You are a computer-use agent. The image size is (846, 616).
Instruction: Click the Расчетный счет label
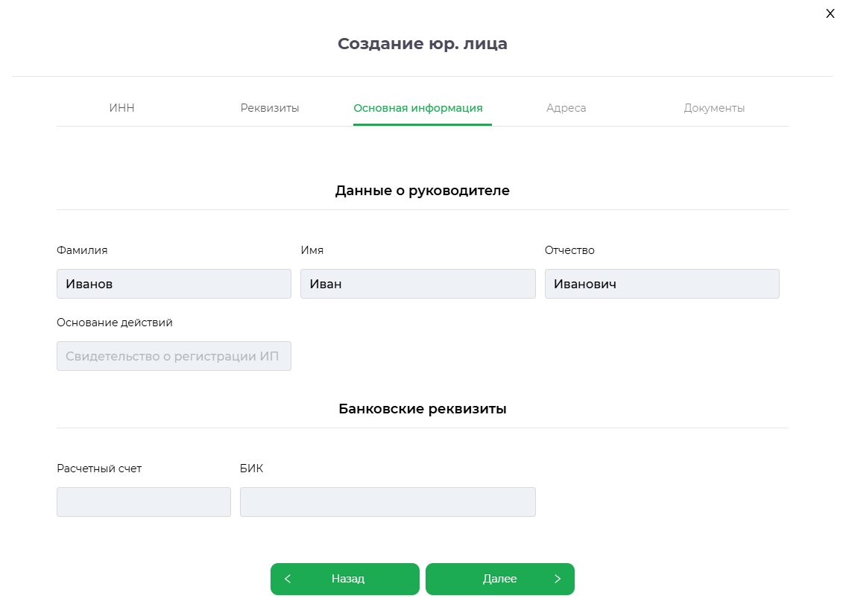[x=99, y=469]
